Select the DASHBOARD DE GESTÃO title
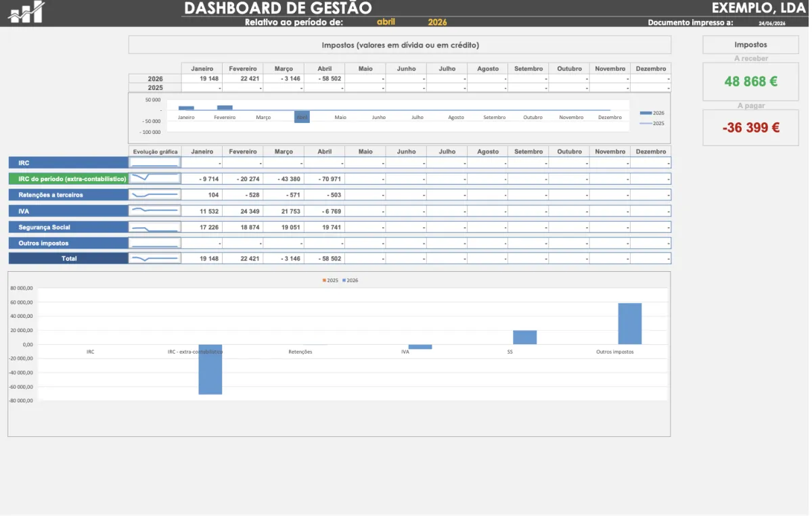812x516 pixels. 278,8
